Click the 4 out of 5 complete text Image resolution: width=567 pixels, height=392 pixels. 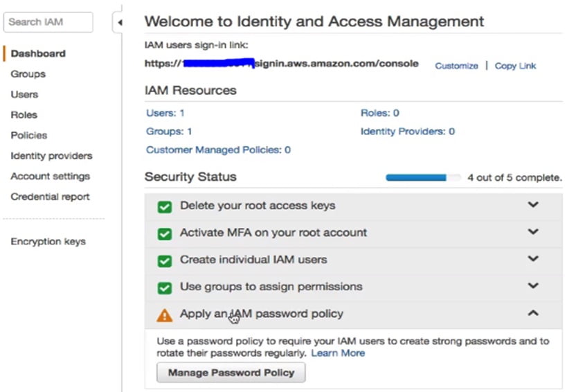coord(514,177)
